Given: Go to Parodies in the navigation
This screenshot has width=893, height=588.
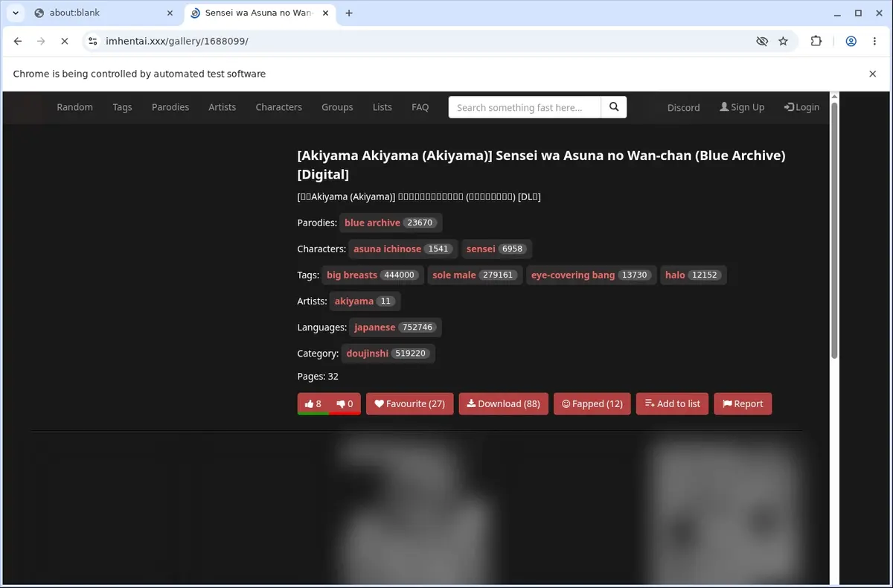Looking at the screenshot, I should 170,107.
